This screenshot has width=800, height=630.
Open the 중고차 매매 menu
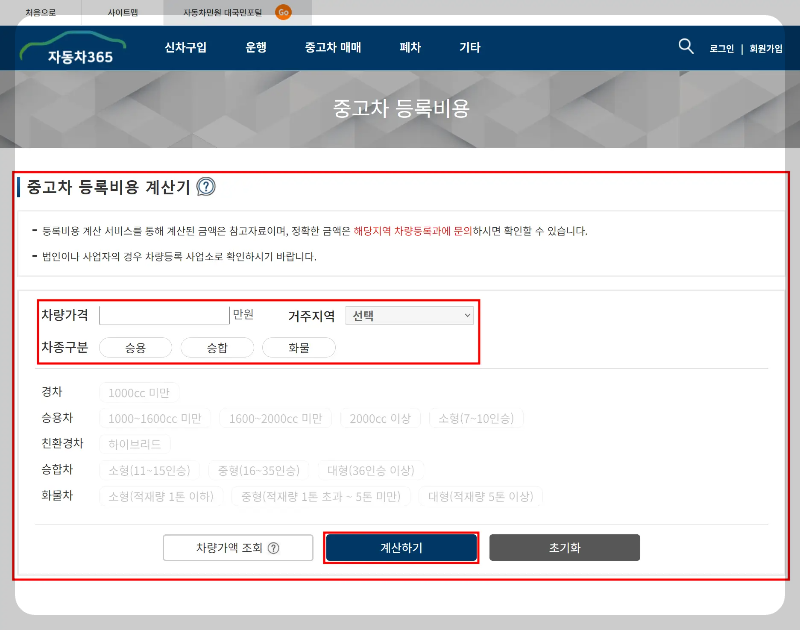[333, 47]
